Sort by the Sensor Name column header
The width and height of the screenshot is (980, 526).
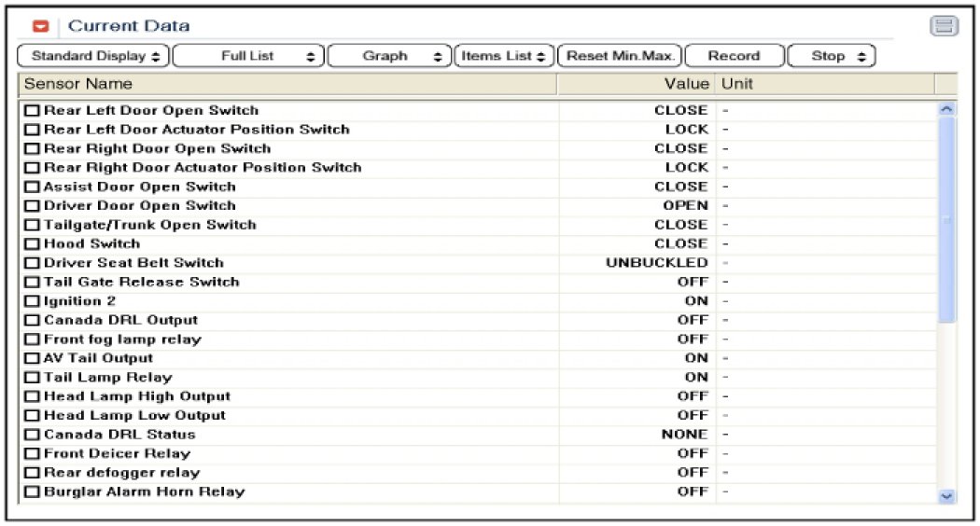click(287, 84)
